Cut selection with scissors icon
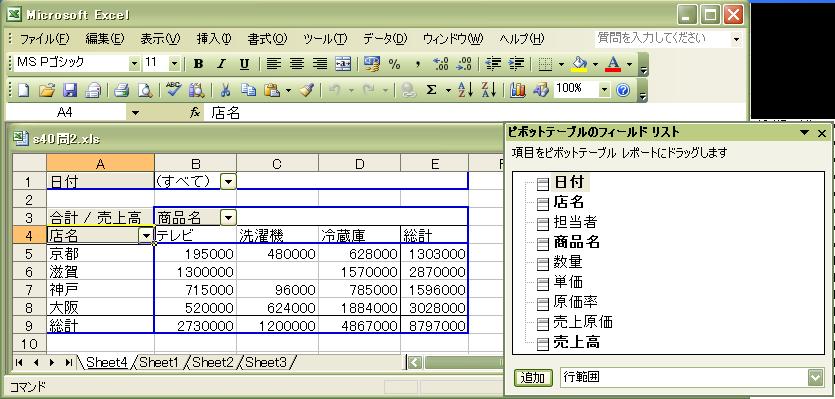The width and height of the screenshot is (835, 399). pos(225,90)
